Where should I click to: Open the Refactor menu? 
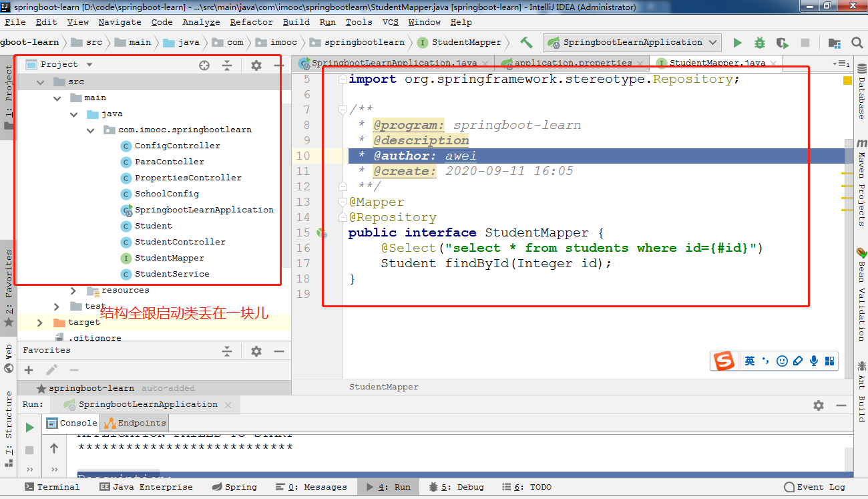251,22
